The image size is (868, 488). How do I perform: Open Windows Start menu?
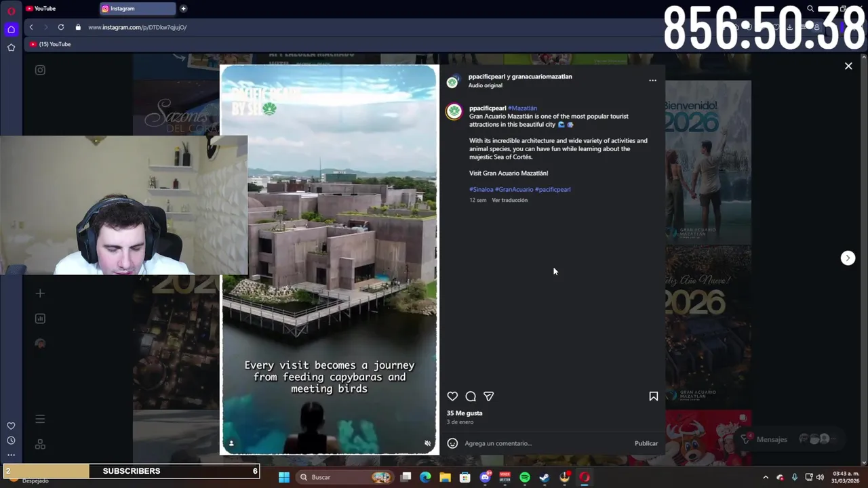click(x=284, y=477)
